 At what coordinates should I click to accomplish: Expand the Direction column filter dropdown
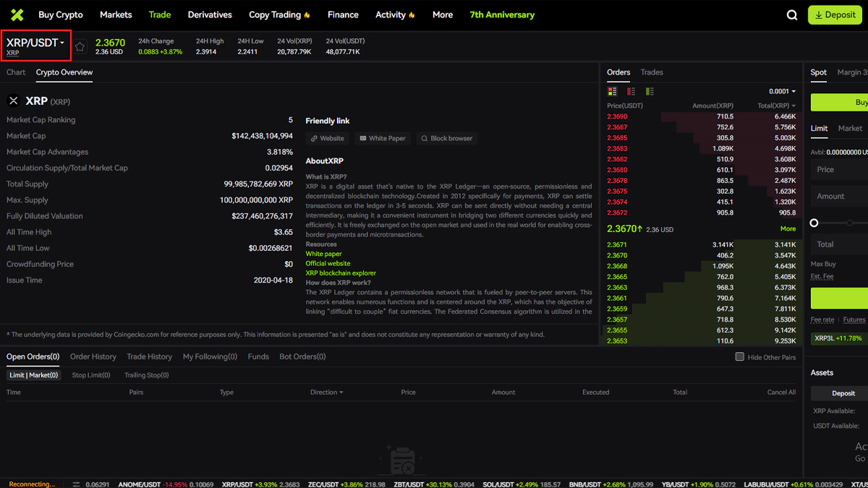(x=326, y=393)
